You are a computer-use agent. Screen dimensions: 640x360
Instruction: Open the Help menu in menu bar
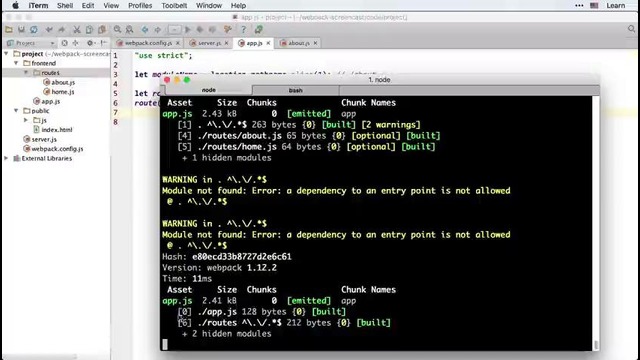pos(238,6)
